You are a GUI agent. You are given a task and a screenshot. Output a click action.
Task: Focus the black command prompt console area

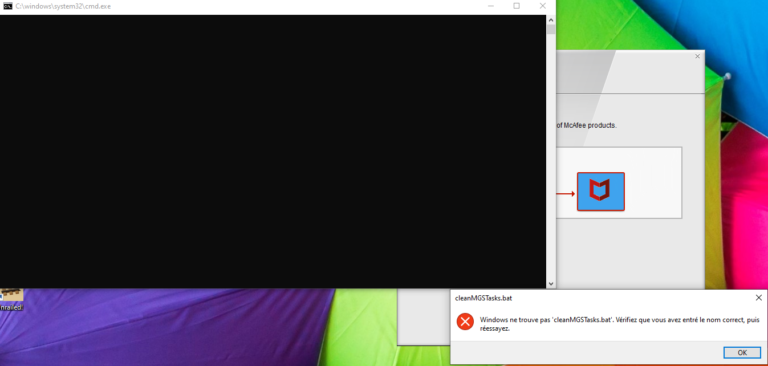point(273,151)
